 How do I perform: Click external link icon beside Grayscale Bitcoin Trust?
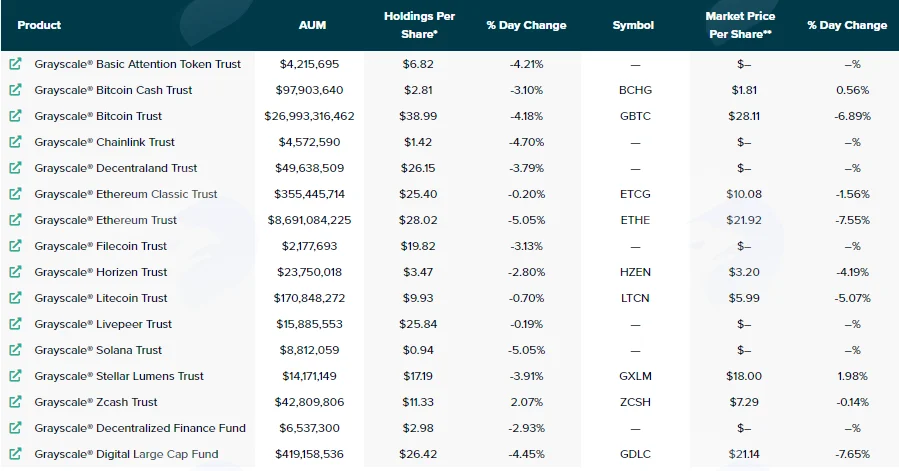pyautogui.click(x=15, y=115)
